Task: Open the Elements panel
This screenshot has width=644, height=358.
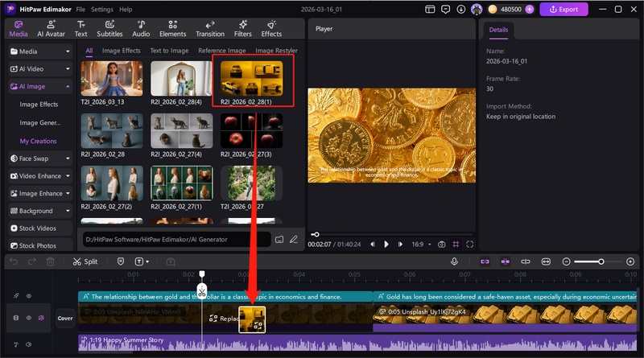Action: click(x=172, y=29)
